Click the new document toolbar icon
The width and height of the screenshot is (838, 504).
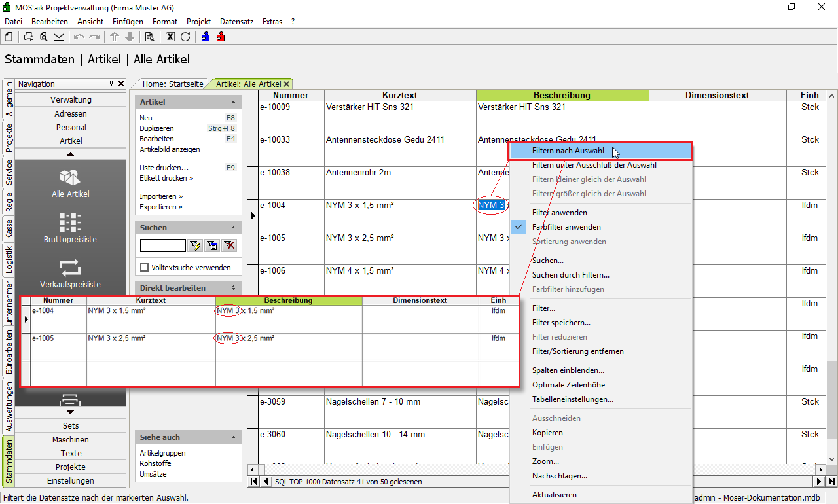pos(10,37)
